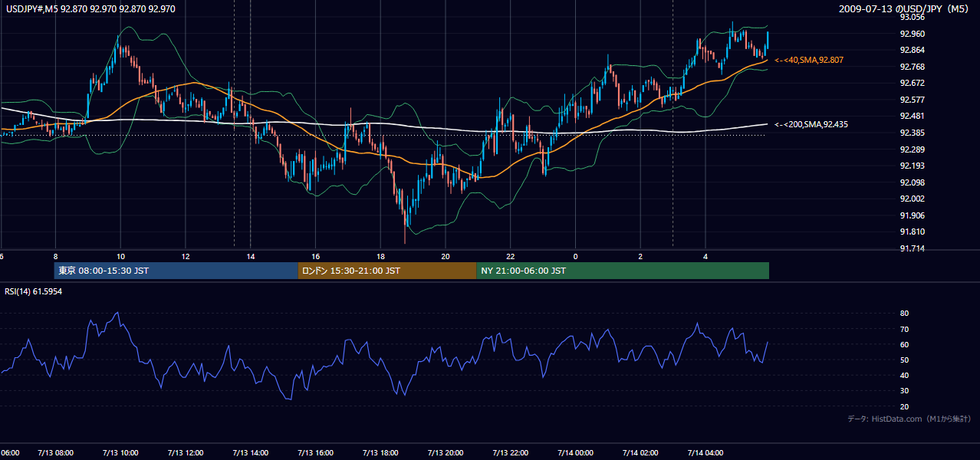Click the RSI scale value 80
980x460 pixels.
pyautogui.click(x=904, y=314)
